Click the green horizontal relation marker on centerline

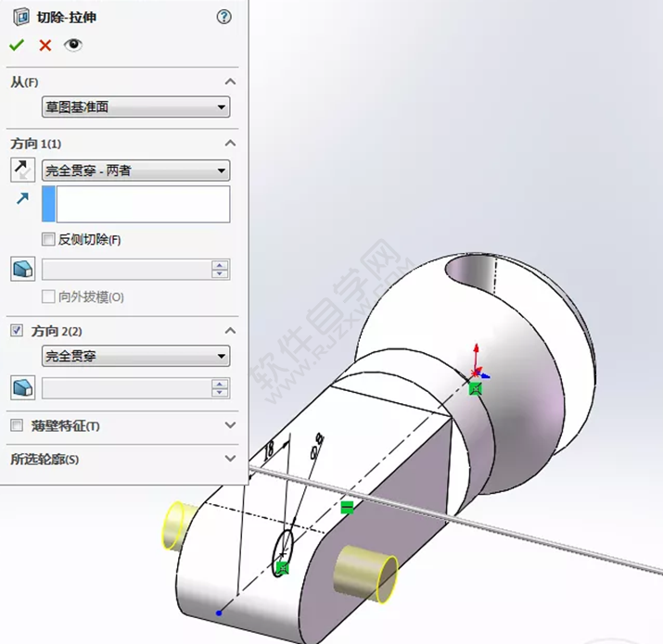click(347, 508)
